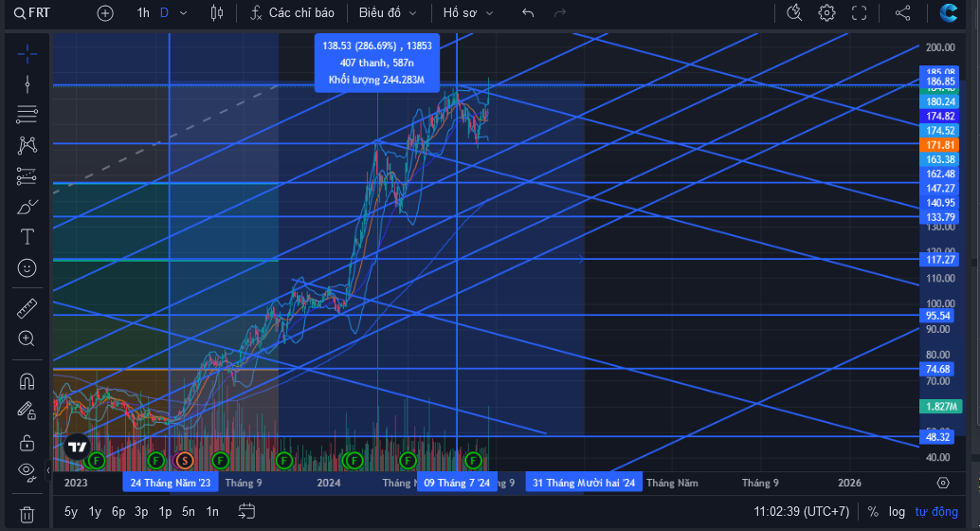This screenshot has width=980, height=531.
Task: Collapse the left drawing toolbar arrow
Action: pos(48,470)
